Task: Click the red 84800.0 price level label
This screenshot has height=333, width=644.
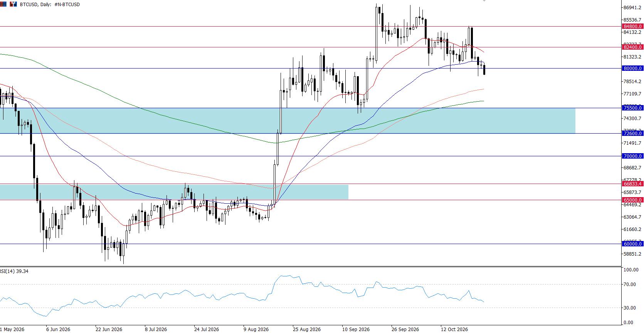Action: (x=632, y=27)
